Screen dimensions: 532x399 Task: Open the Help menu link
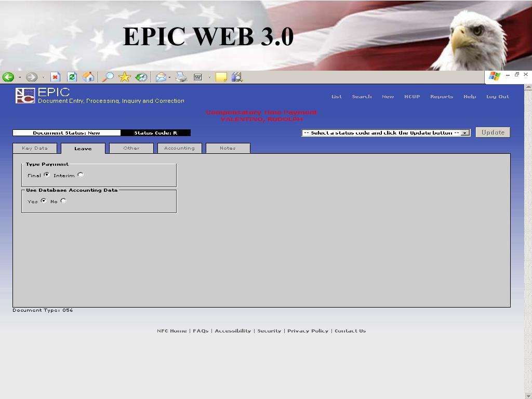click(470, 97)
